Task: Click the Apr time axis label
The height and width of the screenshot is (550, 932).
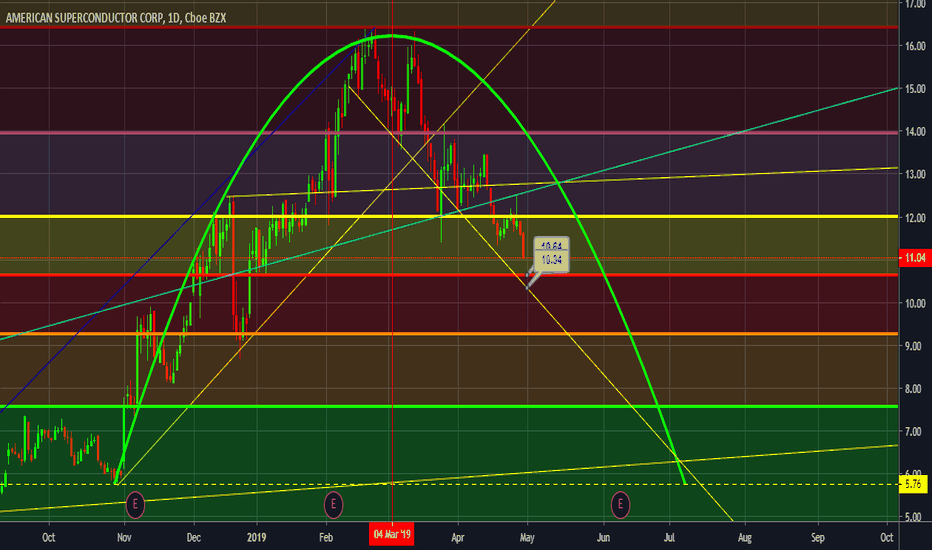Action: 457,538
